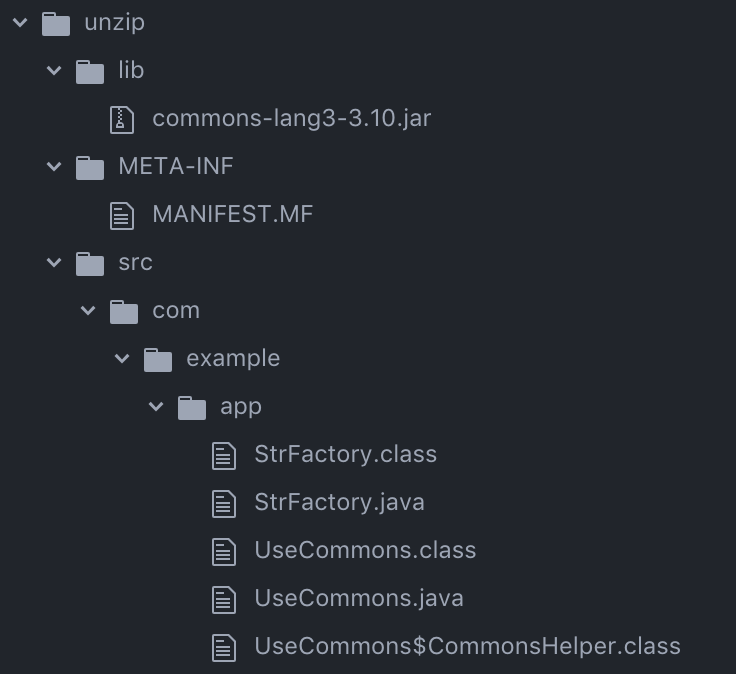736x674 pixels.
Task: Collapse the src folder chevron
Action: [x=54, y=263]
